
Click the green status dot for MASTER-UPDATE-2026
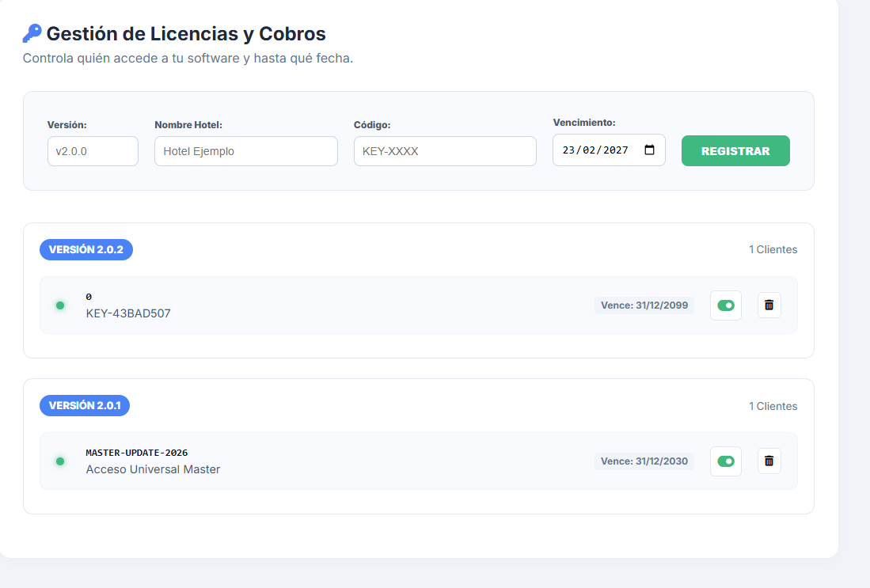coord(60,461)
